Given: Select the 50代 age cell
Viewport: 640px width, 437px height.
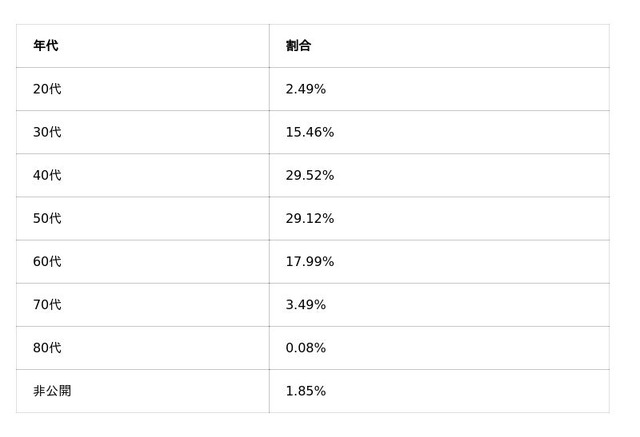Looking at the screenshot, I should click(47, 218).
